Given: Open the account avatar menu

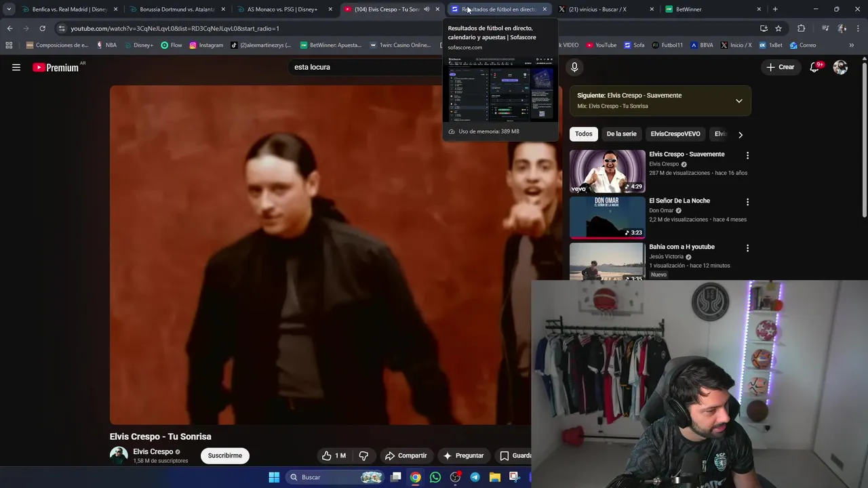Looking at the screenshot, I should click(840, 67).
